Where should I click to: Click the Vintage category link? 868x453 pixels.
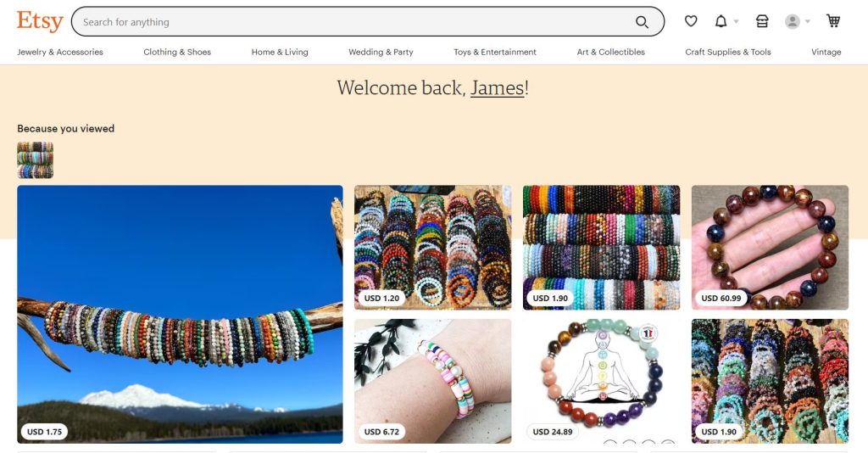point(826,52)
